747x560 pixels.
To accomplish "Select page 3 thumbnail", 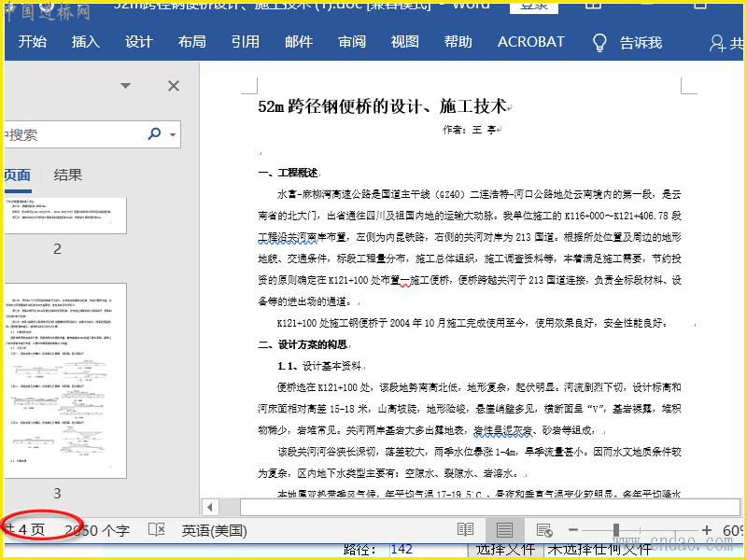I will [65, 381].
